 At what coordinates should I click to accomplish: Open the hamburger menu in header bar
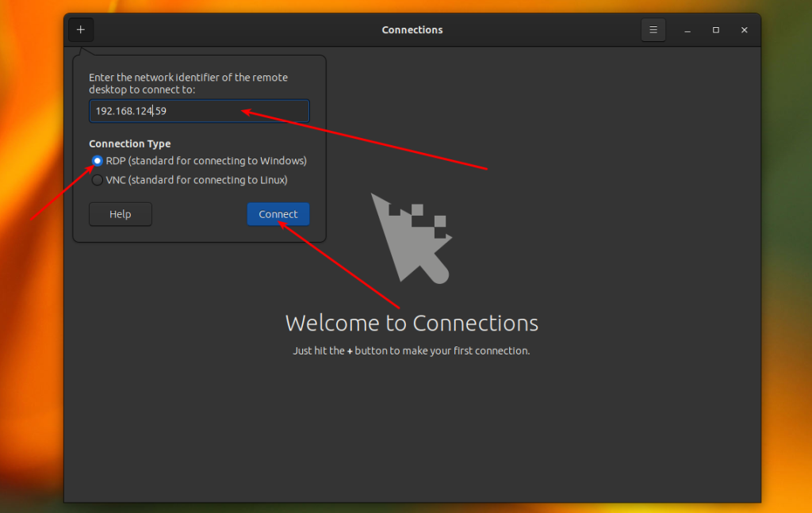[653, 30]
